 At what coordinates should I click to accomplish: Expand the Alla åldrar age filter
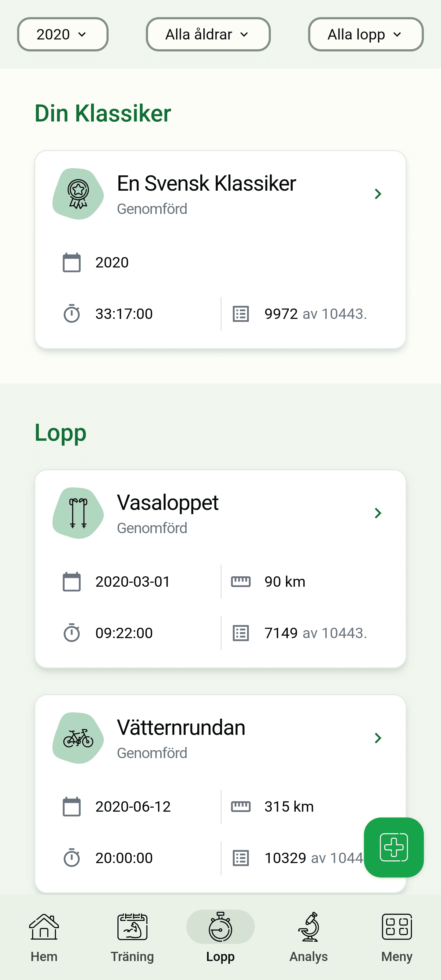(x=208, y=34)
